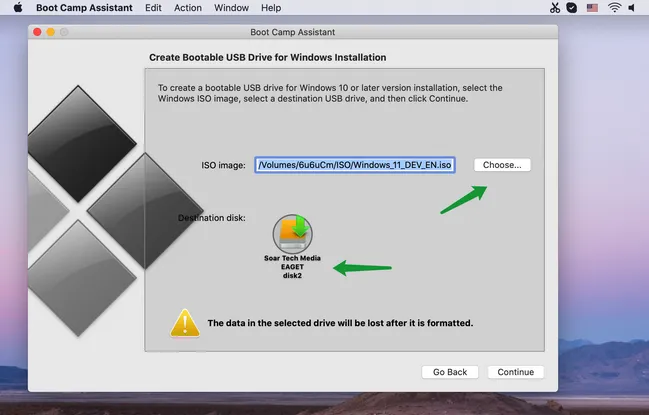Screen dimensions: 649x415
Task: Open the Wi-Fi status menu
Action: tap(614, 7)
